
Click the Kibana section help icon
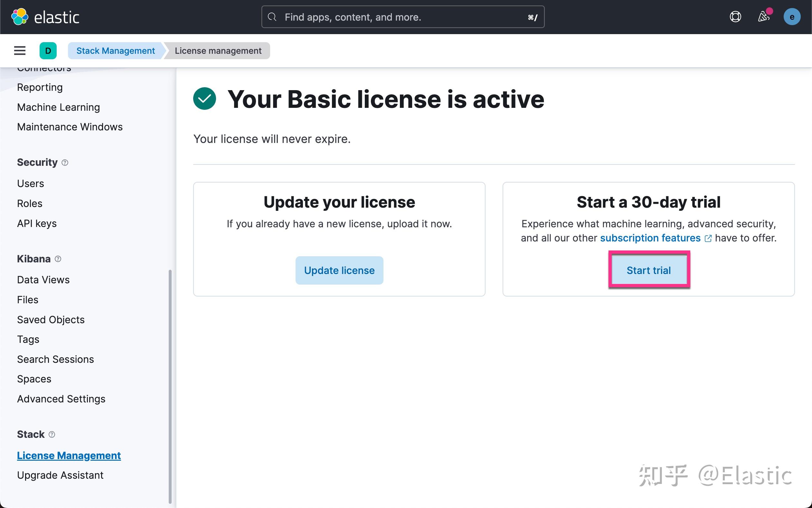point(58,259)
